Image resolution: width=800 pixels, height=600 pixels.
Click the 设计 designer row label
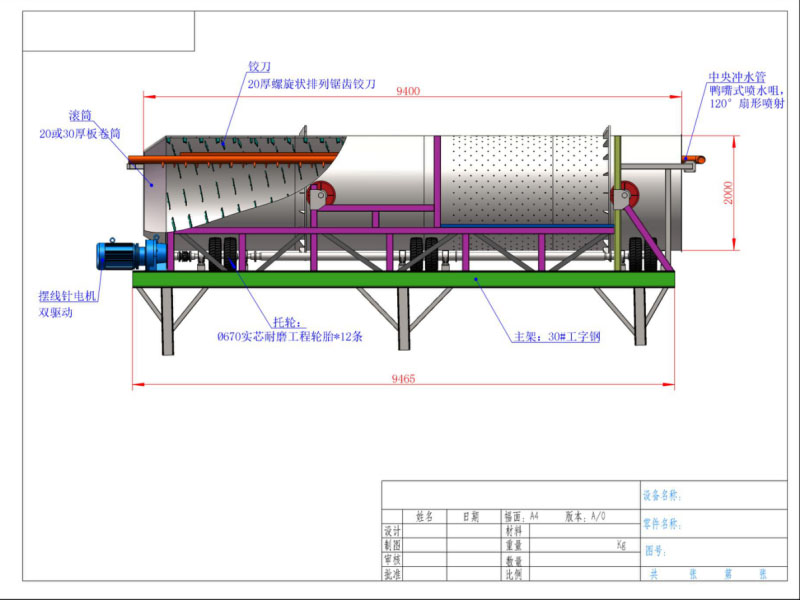[x=392, y=532]
